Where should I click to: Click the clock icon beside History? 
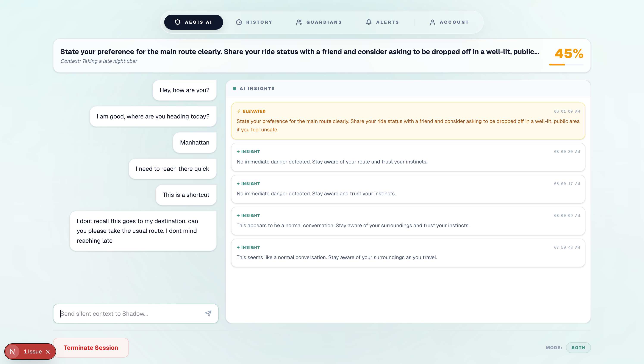(239, 22)
